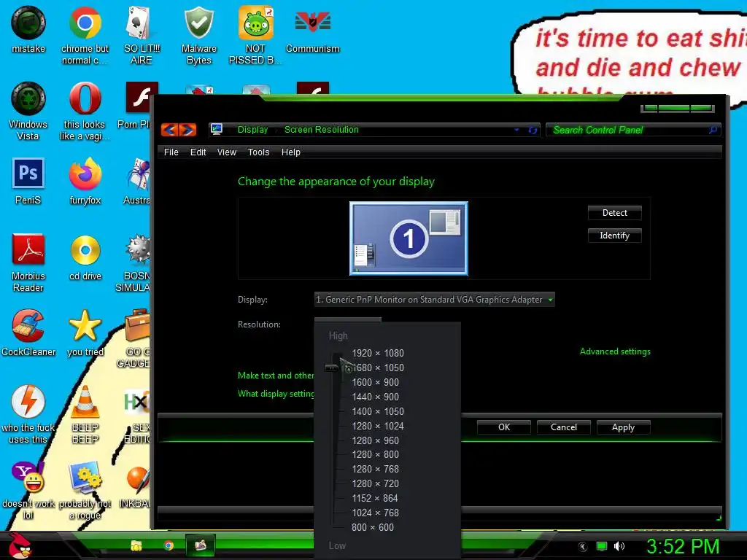
Task: Select resolution 1920 × 1080
Action: pos(378,353)
